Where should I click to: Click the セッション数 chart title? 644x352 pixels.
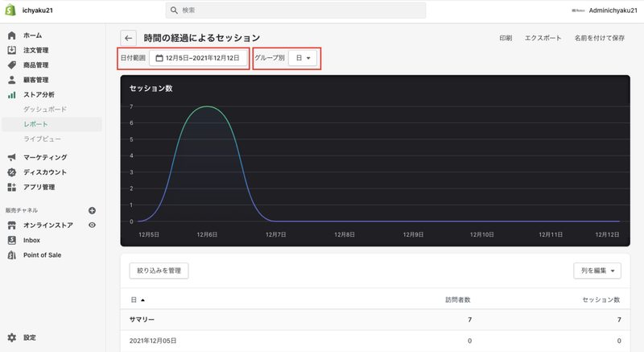pyautogui.click(x=151, y=89)
